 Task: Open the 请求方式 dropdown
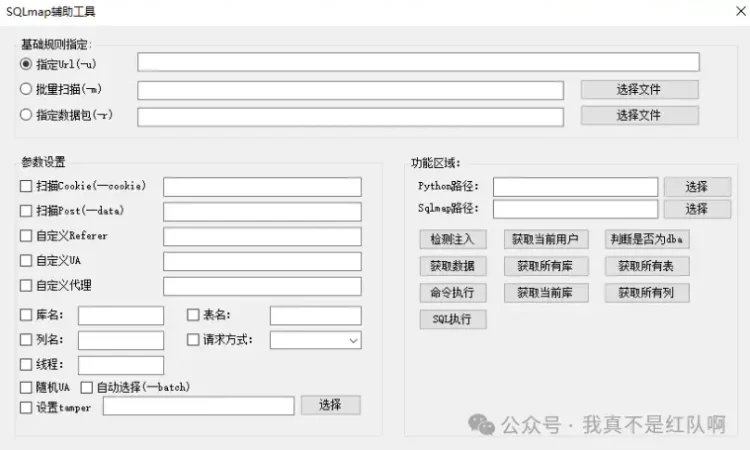coord(316,340)
